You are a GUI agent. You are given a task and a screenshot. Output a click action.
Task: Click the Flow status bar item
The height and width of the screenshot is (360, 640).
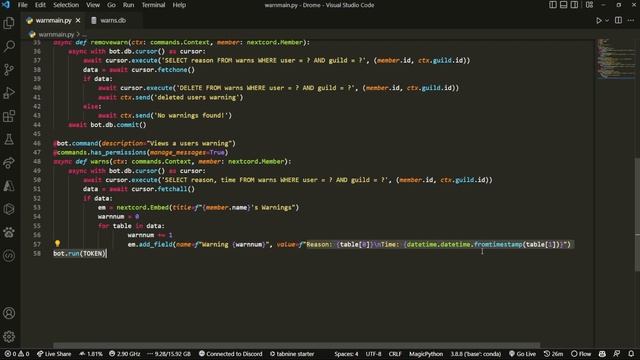tap(581, 354)
